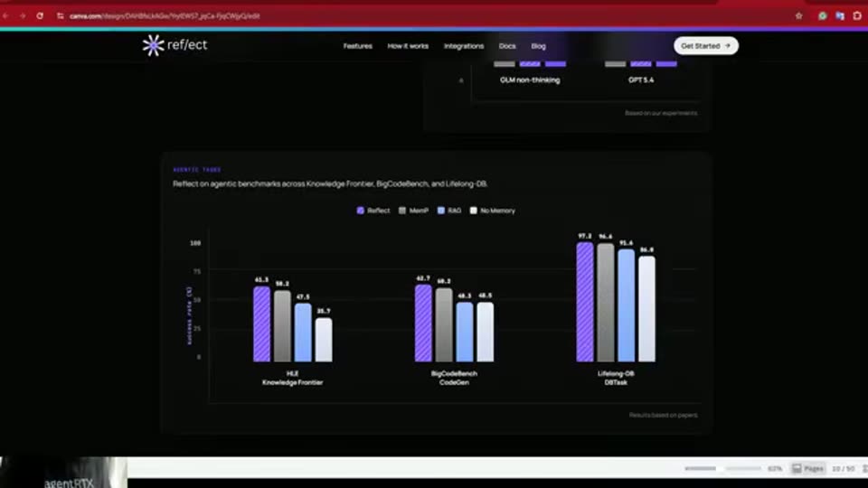Open the Pages view button

[x=808, y=469]
